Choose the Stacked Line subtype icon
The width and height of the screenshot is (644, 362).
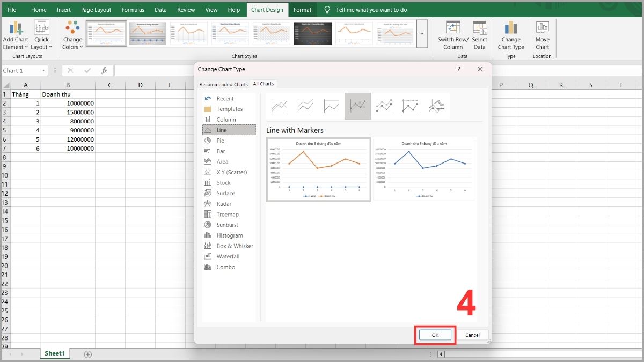click(305, 106)
